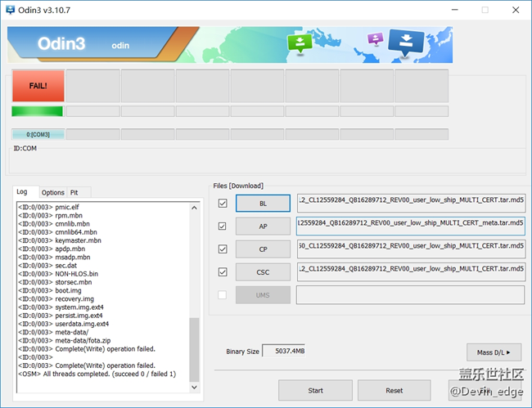Click the AP file path field
This screenshot has width=532, height=408.
tap(410, 226)
